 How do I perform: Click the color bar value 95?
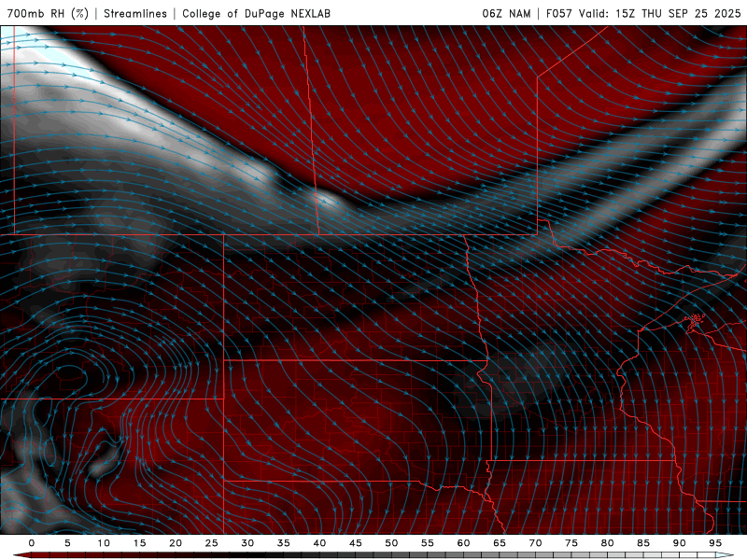(x=715, y=543)
